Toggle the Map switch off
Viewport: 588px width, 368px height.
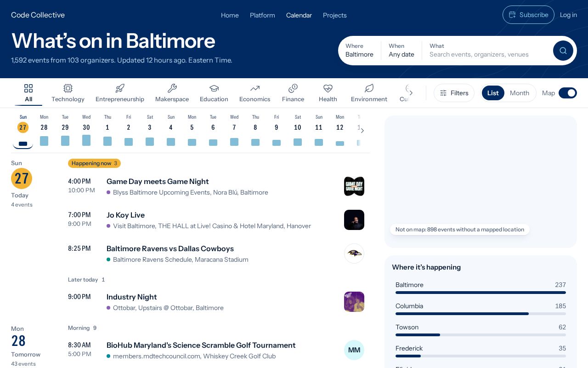(x=568, y=93)
